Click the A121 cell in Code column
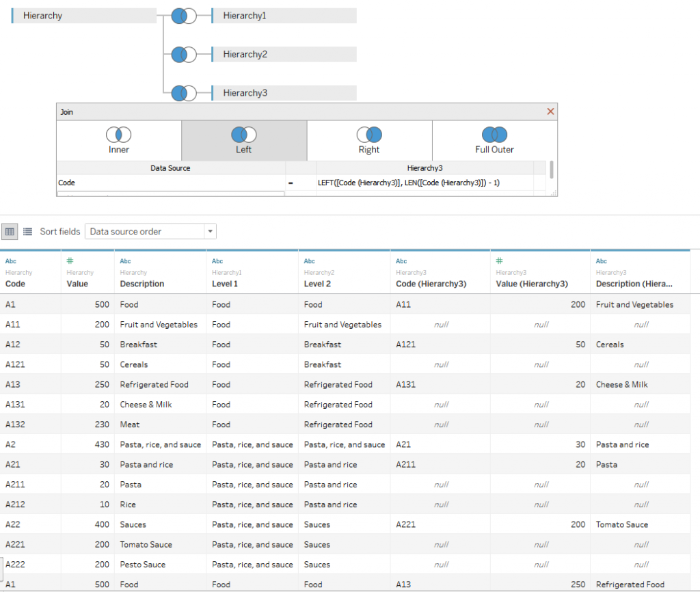700x592 pixels. (x=30, y=364)
